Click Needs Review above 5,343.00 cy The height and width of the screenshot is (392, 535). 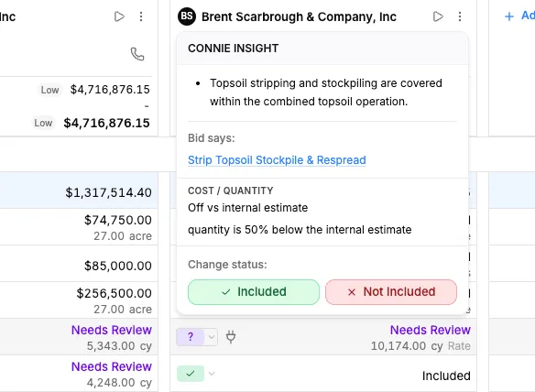coord(112,330)
